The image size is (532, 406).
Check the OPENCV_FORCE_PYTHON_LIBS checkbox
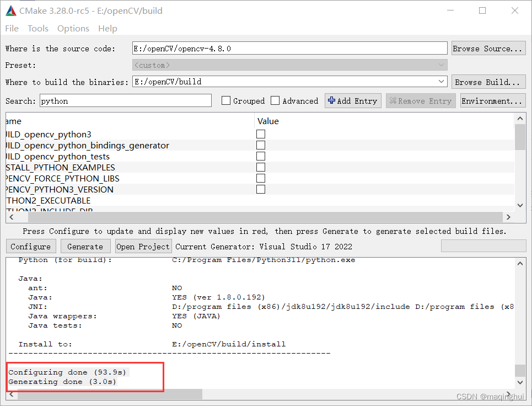coord(260,178)
